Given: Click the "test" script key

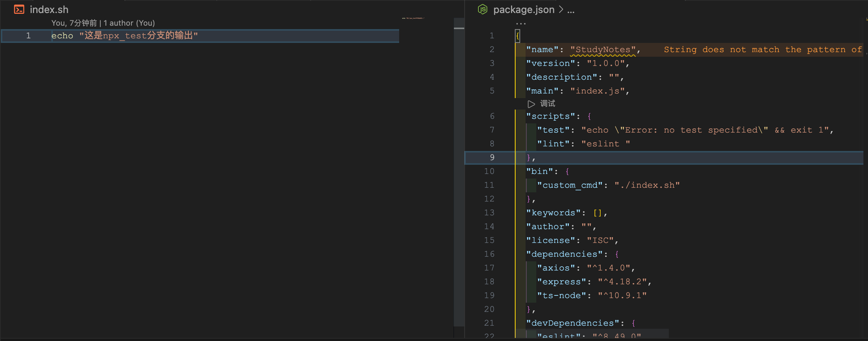Looking at the screenshot, I should point(554,130).
